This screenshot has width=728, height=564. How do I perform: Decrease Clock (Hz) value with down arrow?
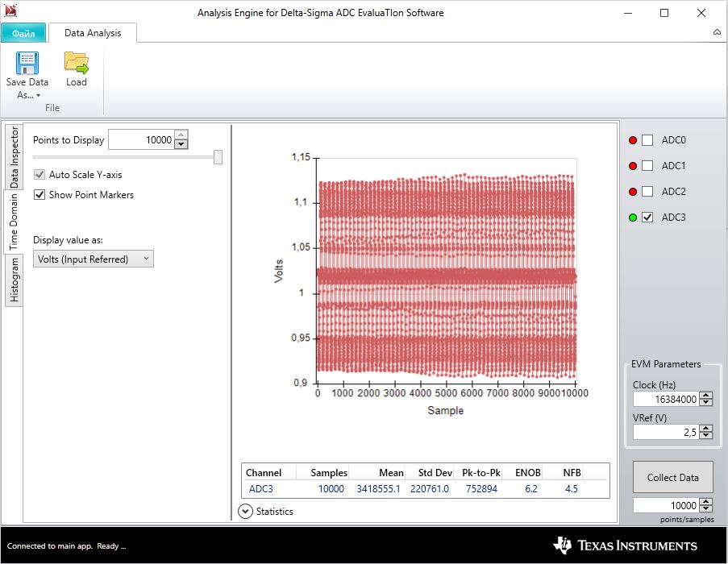(x=706, y=402)
